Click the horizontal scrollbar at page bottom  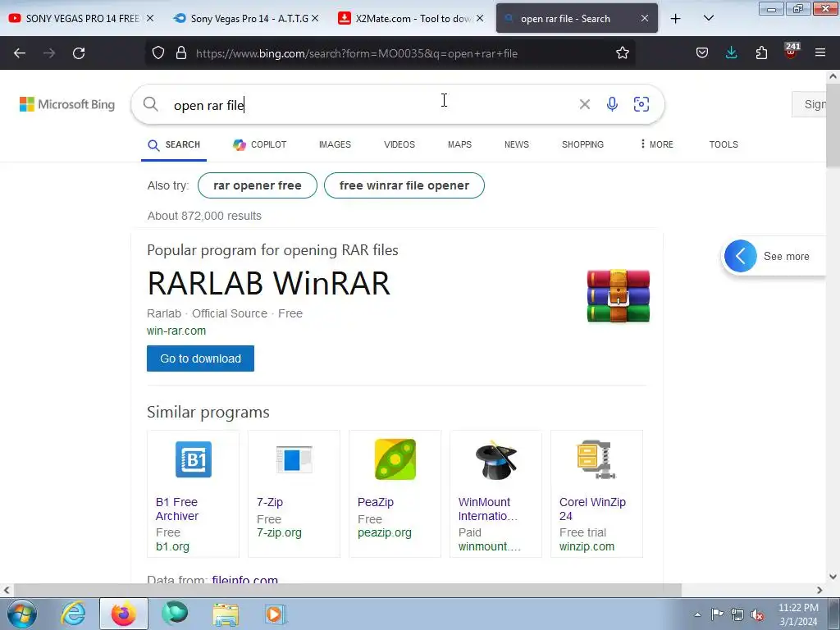point(347,590)
